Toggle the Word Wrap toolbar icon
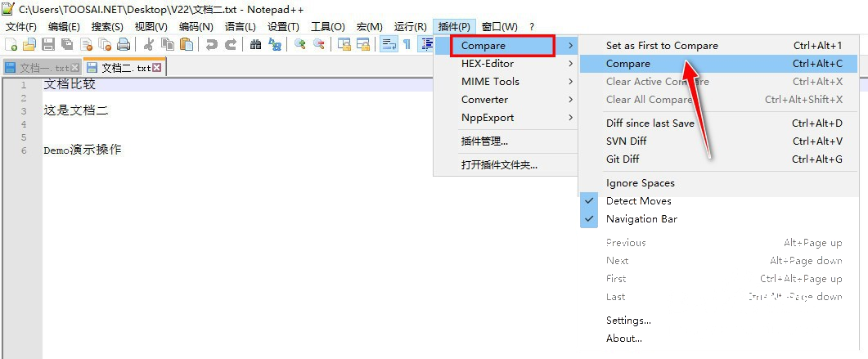Screen dimensions: 868x359 389,44
